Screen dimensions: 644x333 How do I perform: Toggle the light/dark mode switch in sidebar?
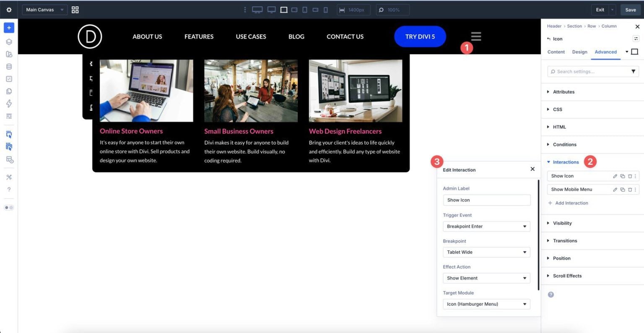[x=9, y=208]
